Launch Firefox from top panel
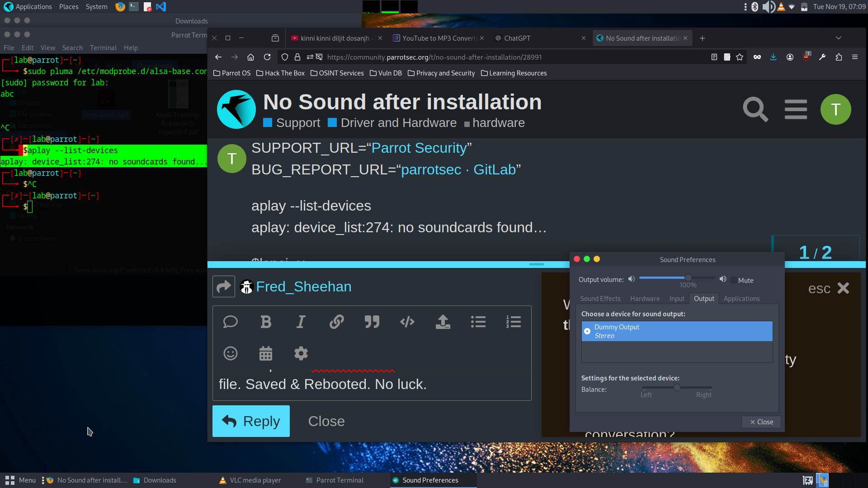Viewport: 868px width, 488px height. coord(120,7)
